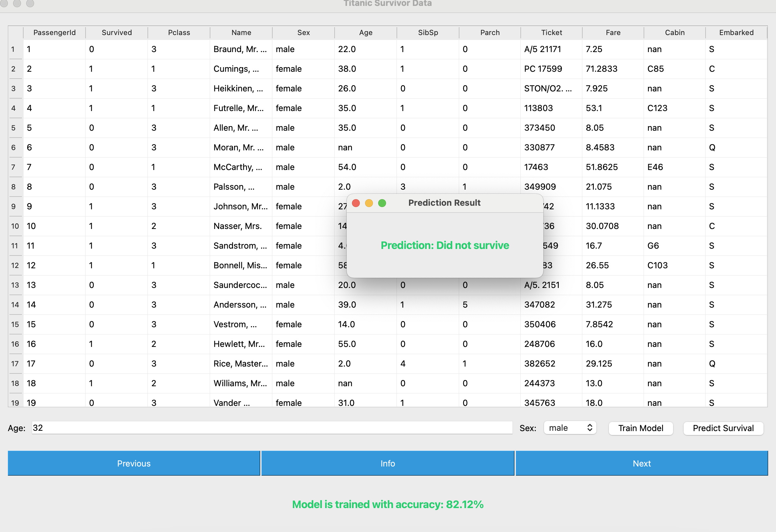Select the Pclass column header
Screen dimensions: 776x532
(179, 33)
